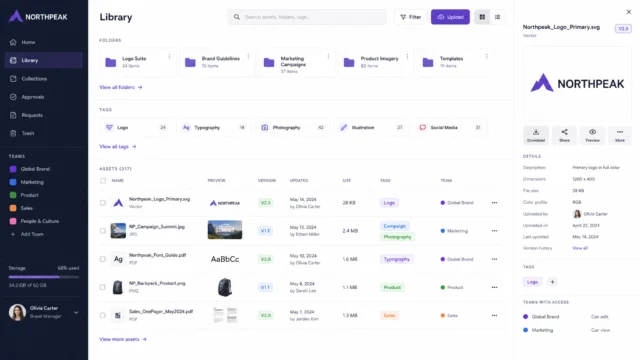Select People & Culture team
This screenshot has width=640, height=360.
[34, 221]
